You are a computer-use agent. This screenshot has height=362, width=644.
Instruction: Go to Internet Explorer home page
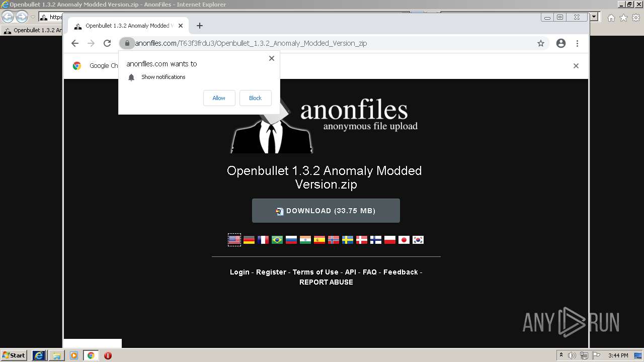click(x=611, y=18)
